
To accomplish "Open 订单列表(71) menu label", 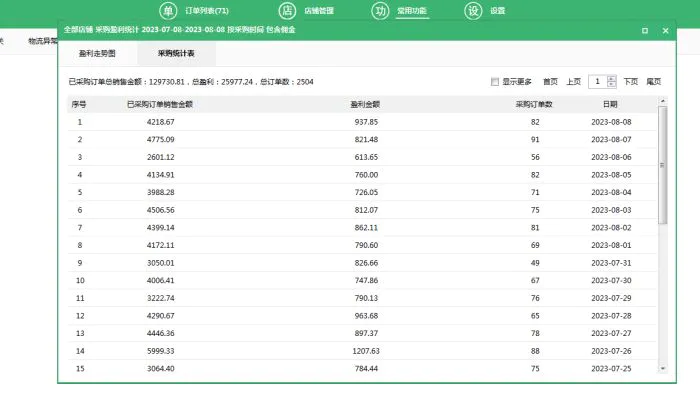I will [x=207, y=11].
